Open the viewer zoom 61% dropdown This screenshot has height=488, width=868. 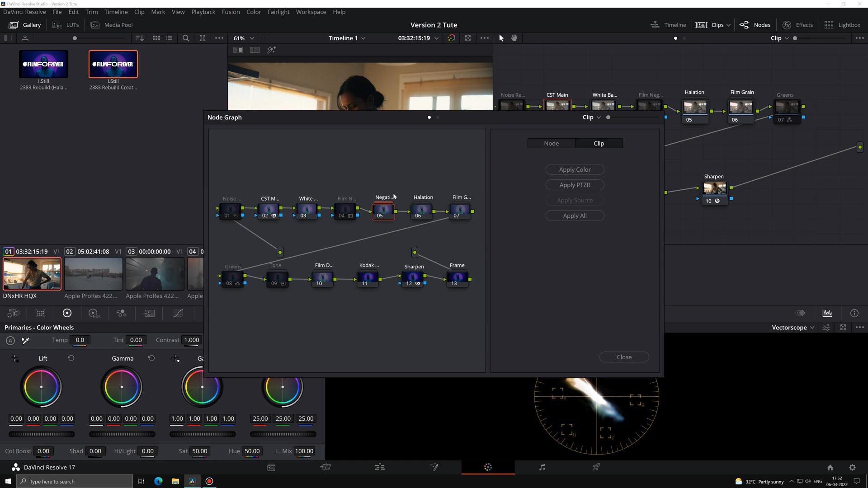tap(244, 38)
